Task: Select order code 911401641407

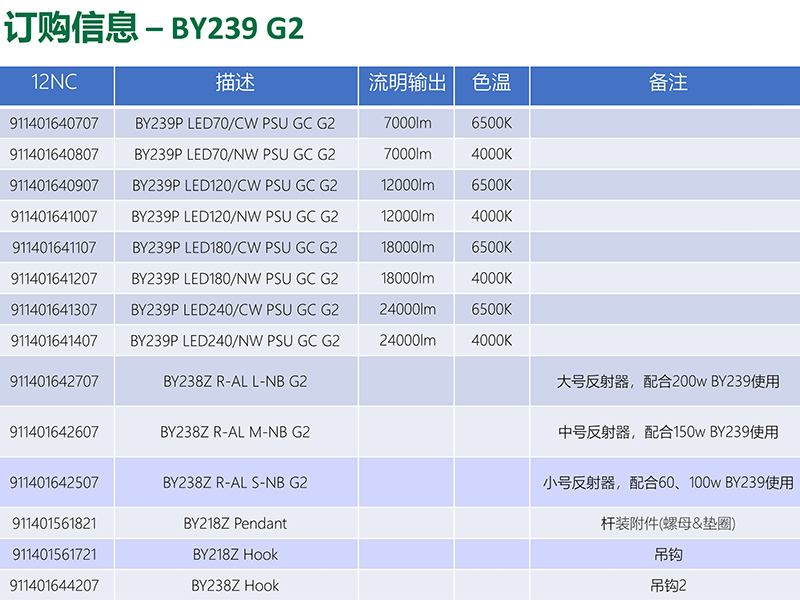Action: tap(54, 341)
